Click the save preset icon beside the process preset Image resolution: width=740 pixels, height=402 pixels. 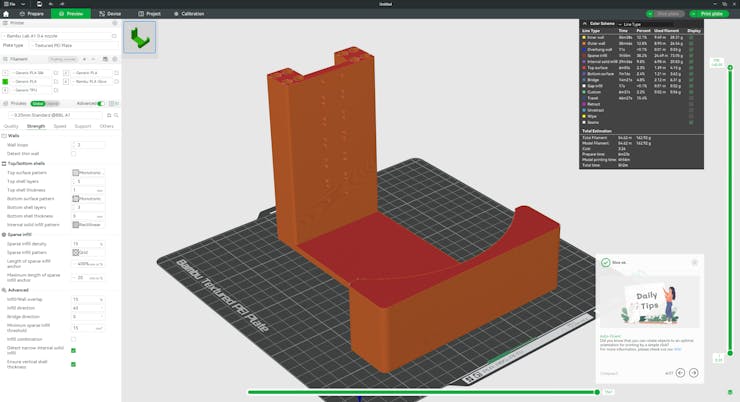[109, 115]
